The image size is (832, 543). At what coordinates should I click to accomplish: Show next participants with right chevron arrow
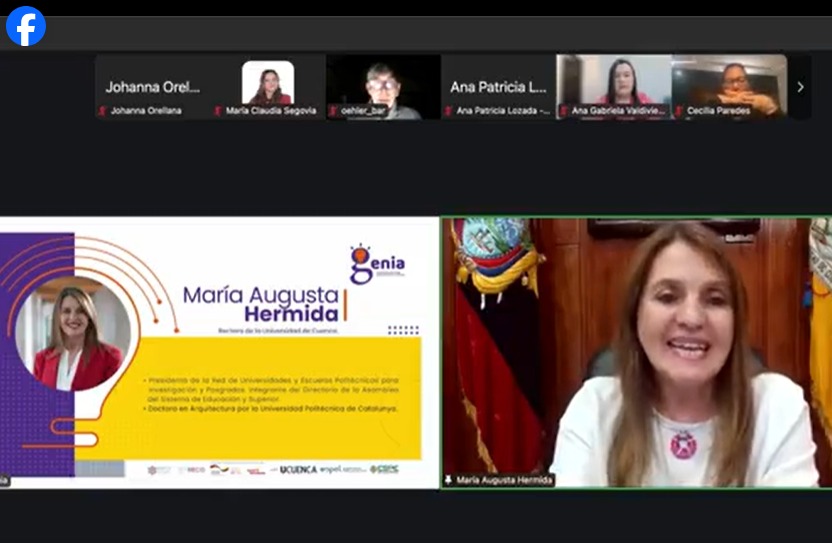[800, 87]
